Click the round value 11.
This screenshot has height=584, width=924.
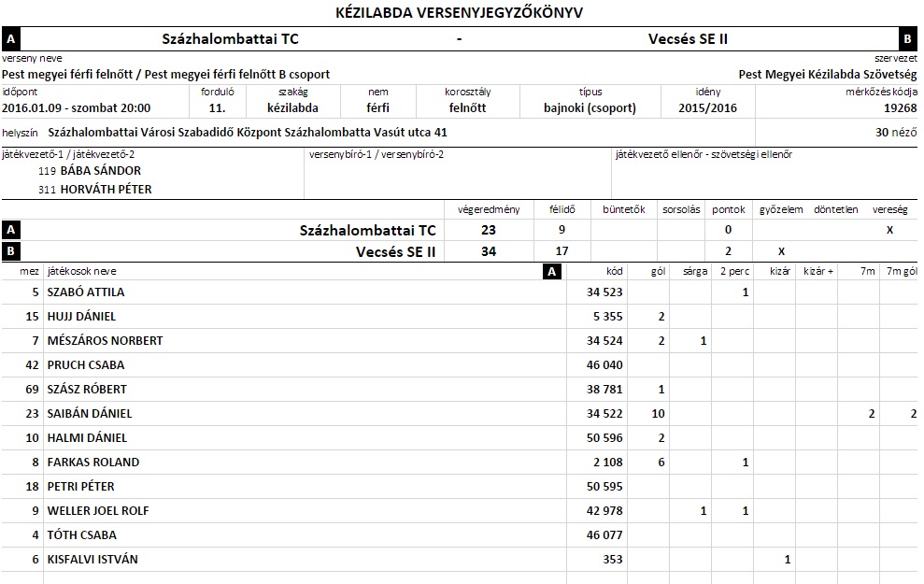(217, 108)
